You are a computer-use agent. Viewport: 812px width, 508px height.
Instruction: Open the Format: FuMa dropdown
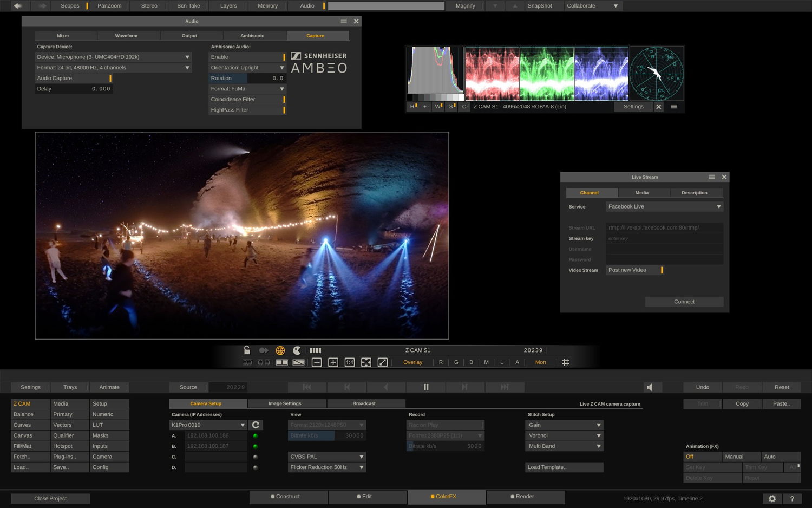(x=247, y=89)
